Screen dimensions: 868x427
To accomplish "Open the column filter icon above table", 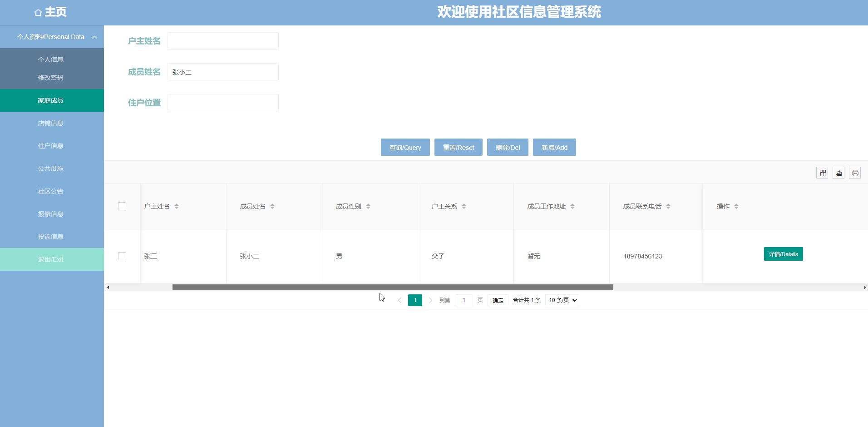I will click(822, 173).
